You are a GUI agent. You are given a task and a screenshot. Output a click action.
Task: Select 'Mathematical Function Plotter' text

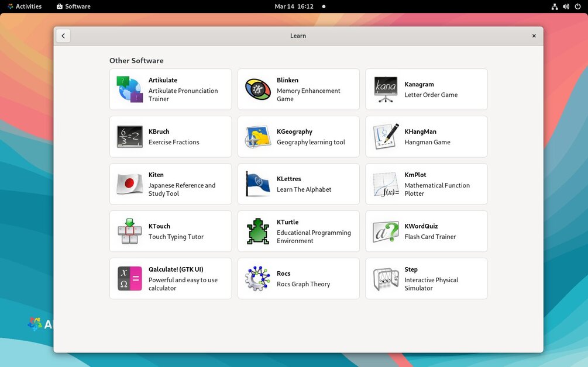437,189
